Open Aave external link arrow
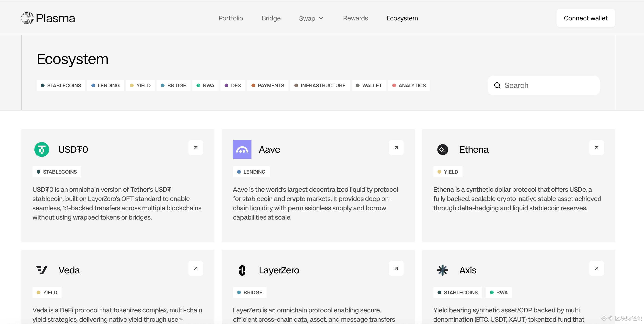Viewport: 644px width, 324px height. [x=396, y=148]
